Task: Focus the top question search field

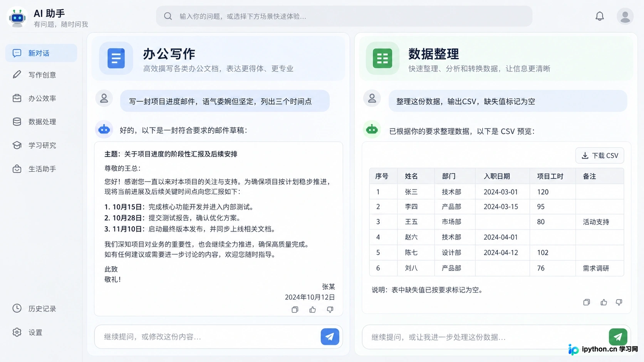Action: [344, 16]
